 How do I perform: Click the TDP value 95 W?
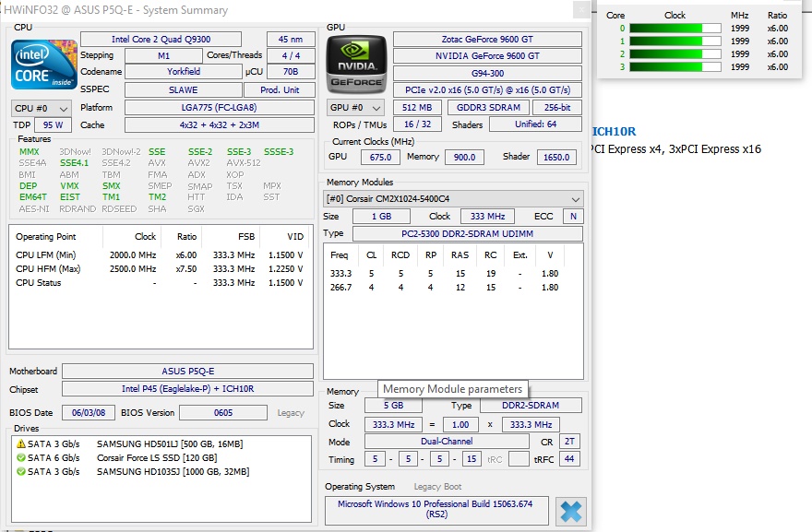click(x=53, y=125)
